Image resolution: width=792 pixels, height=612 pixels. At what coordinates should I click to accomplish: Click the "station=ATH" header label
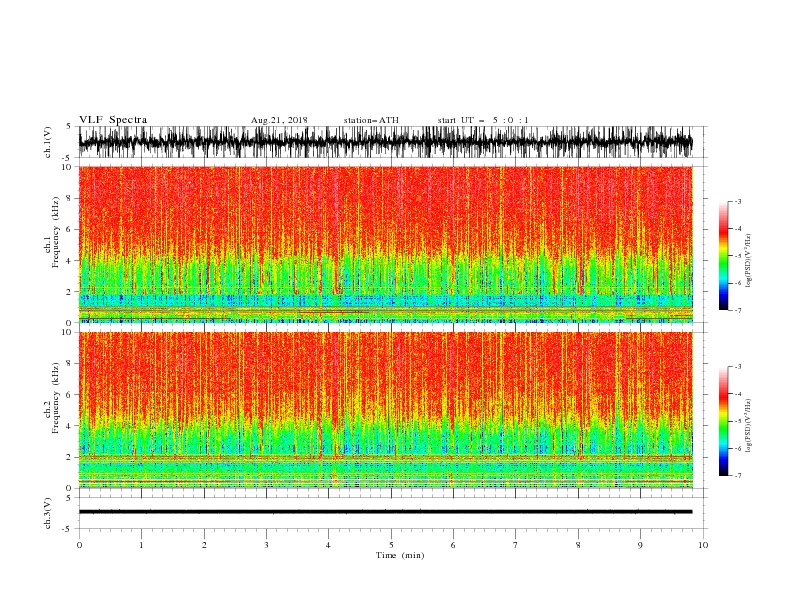371,120
